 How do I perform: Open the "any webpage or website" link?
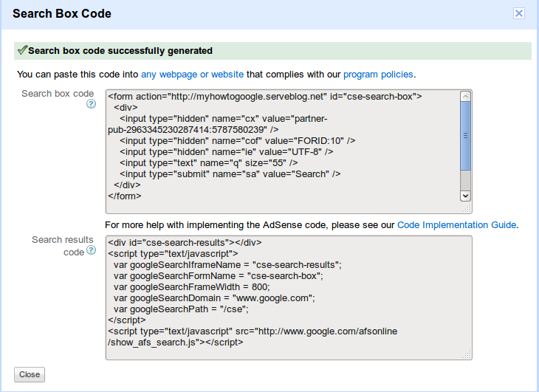[192, 75]
